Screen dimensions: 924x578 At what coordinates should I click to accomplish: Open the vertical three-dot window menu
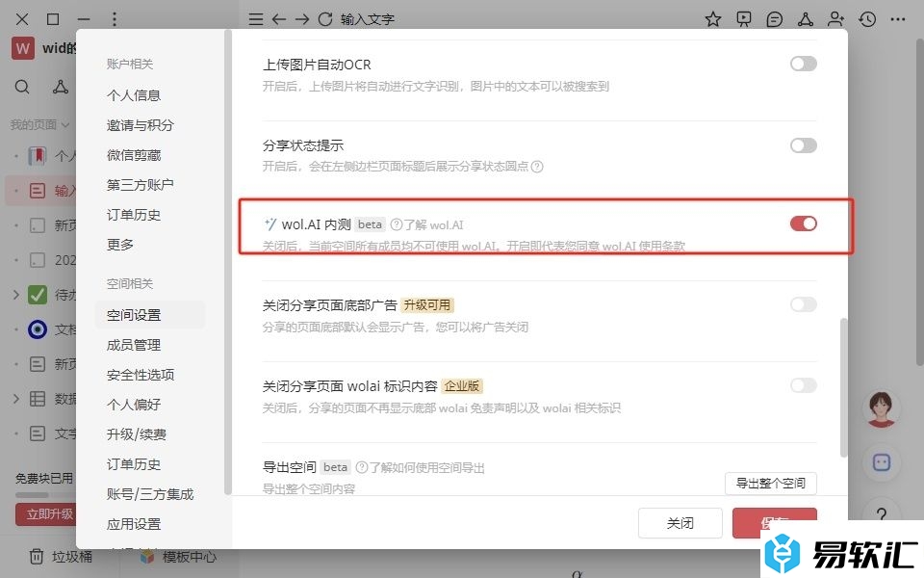coord(115,19)
